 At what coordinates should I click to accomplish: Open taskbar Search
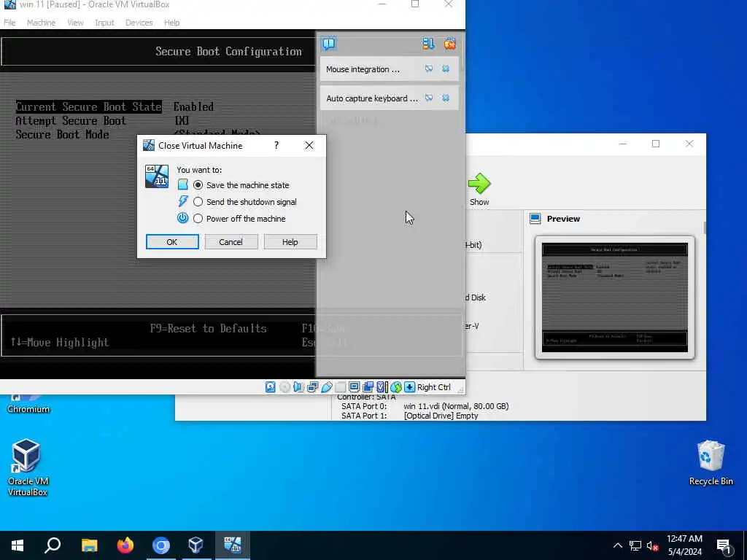click(x=53, y=545)
